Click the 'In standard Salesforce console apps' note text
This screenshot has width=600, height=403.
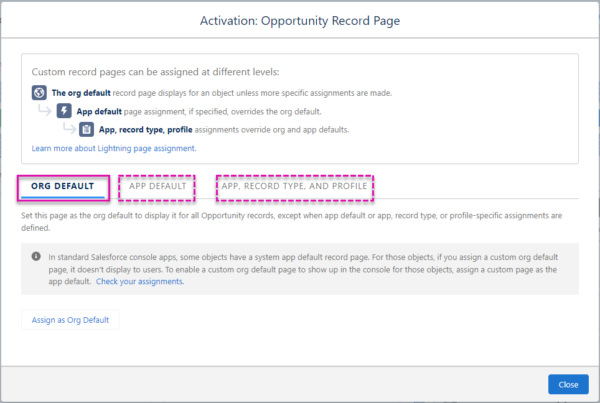pos(303,269)
